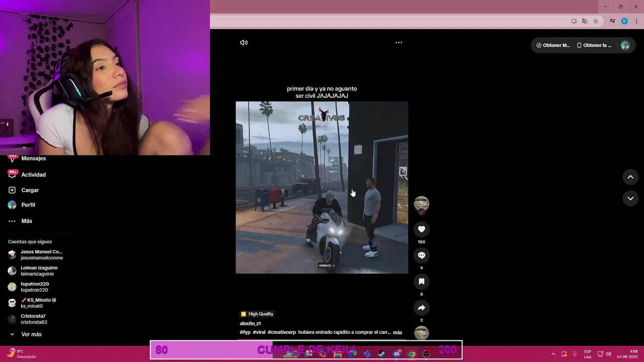Image resolution: width=644 pixels, height=362 pixels.
Task: Open Perfil in the sidebar
Action: pos(28,205)
